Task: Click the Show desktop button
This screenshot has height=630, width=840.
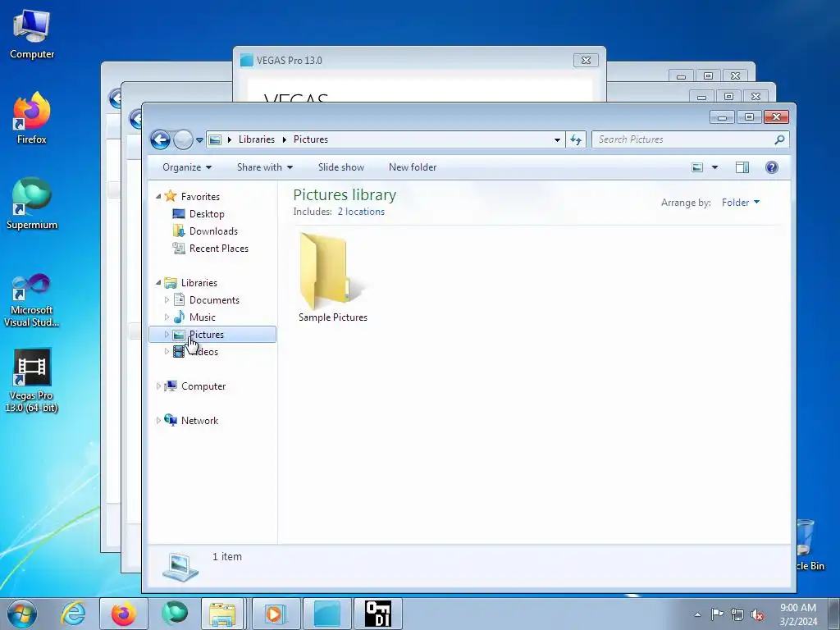Action: (x=834, y=614)
